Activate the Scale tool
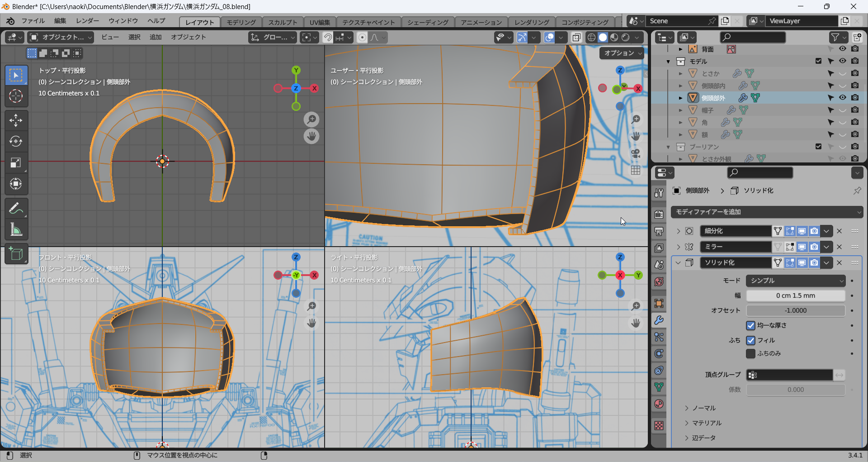Image resolution: width=868 pixels, height=462 pixels. (16, 162)
